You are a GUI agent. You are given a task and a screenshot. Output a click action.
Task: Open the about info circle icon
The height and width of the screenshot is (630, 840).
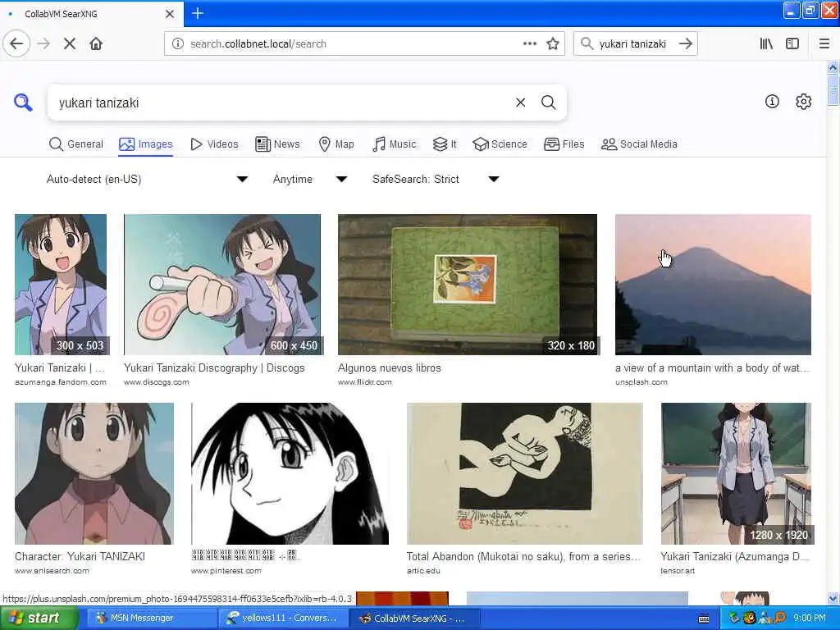772,101
